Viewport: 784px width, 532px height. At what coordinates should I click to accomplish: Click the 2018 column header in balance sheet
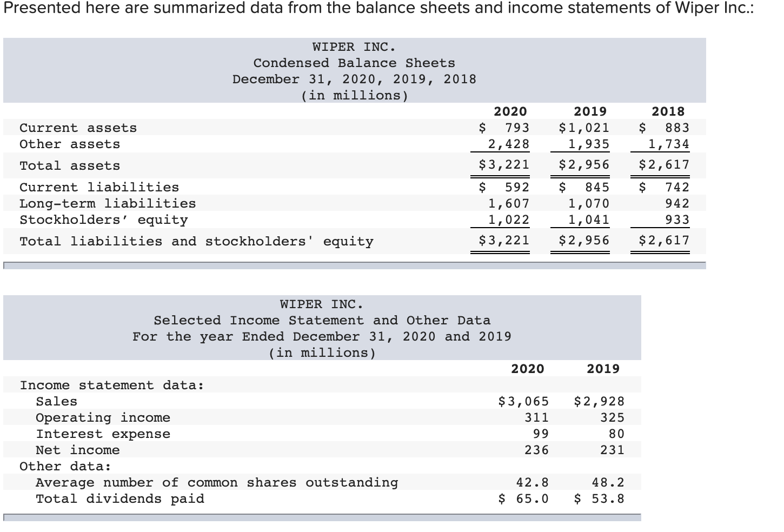coord(669,111)
